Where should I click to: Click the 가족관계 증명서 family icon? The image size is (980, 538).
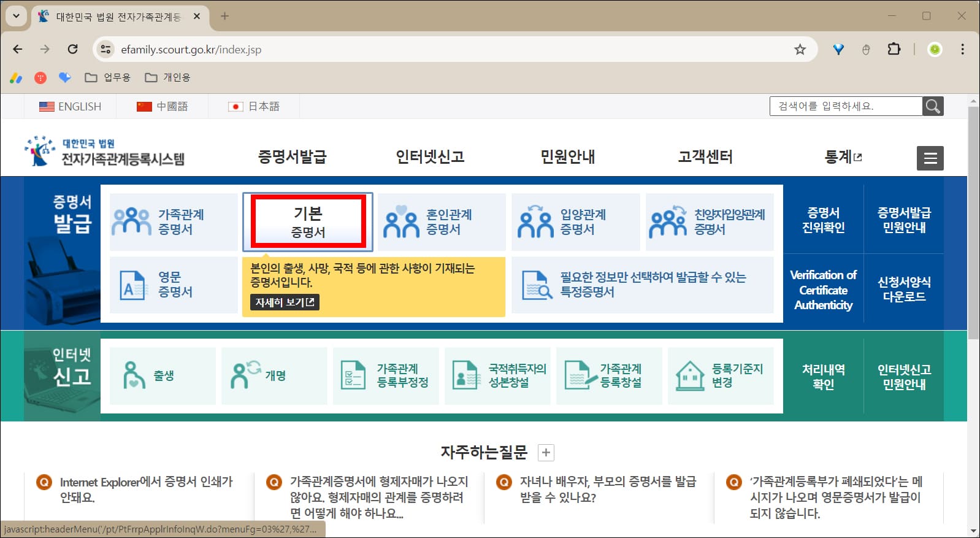click(131, 221)
